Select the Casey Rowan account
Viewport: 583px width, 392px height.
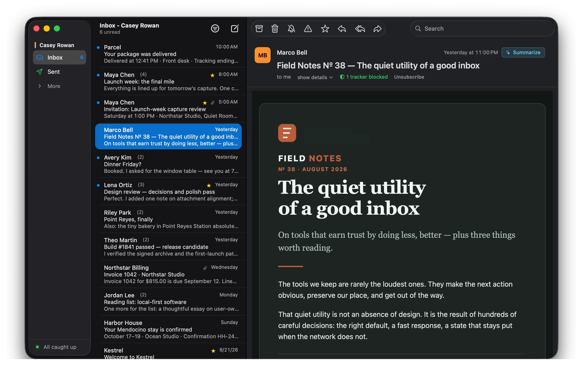pyautogui.click(x=57, y=45)
